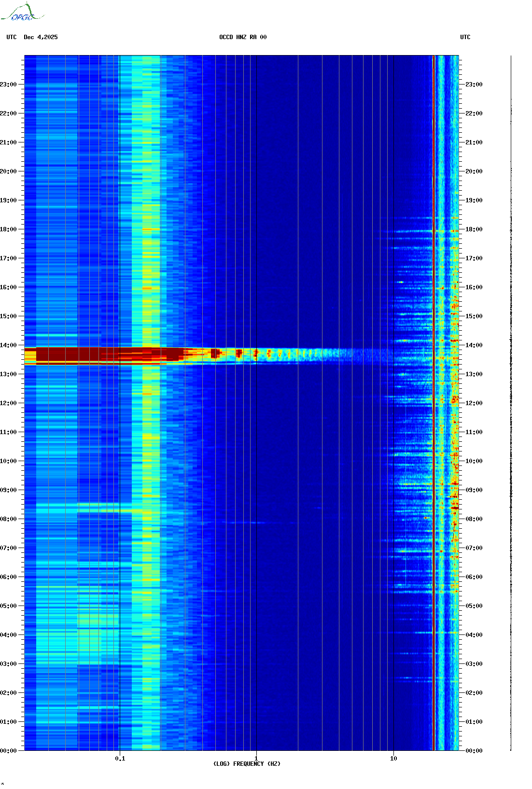Click the 09:00 label on the left axis
Viewport: 532px width, 789px height.
point(8,490)
